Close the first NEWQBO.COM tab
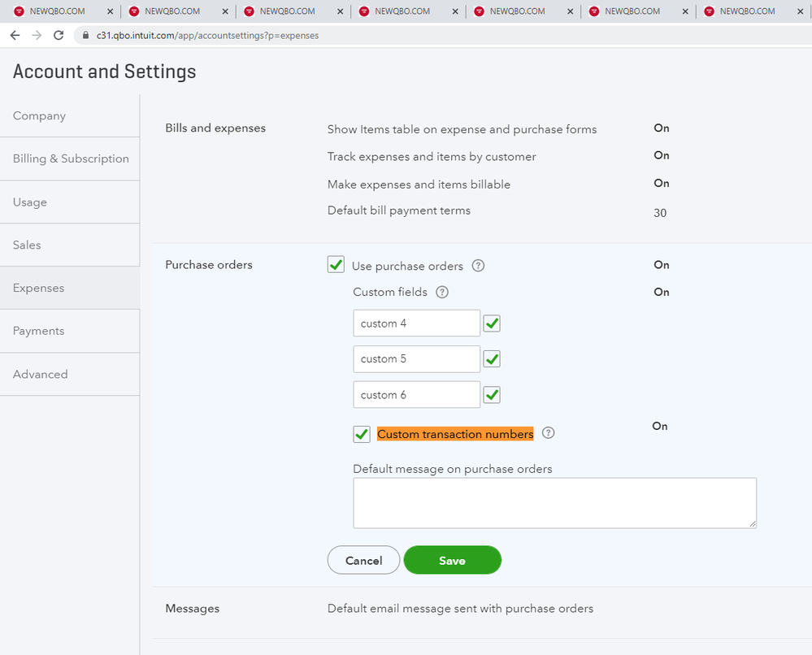 [110, 11]
